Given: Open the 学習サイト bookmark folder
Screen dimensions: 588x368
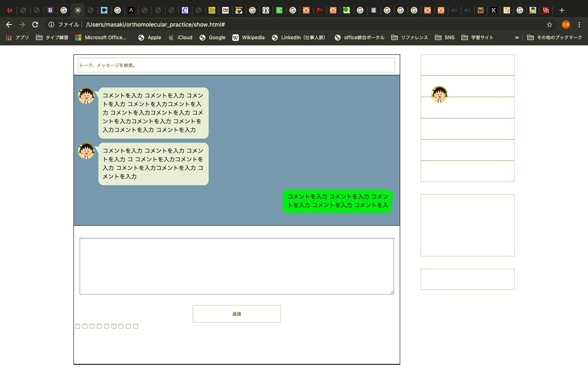Looking at the screenshot, I should coord(477,38).
